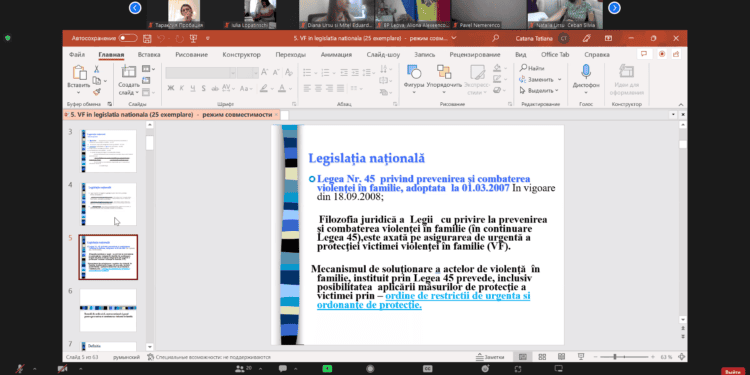Open the Слайд-шоу ribbon tab

click(x=383, y=55)
